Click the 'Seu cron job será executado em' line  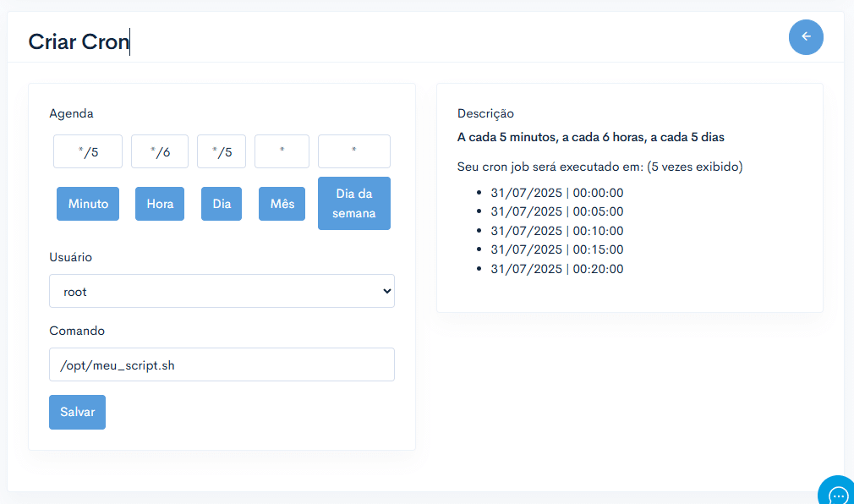click(x=599, y=167)
